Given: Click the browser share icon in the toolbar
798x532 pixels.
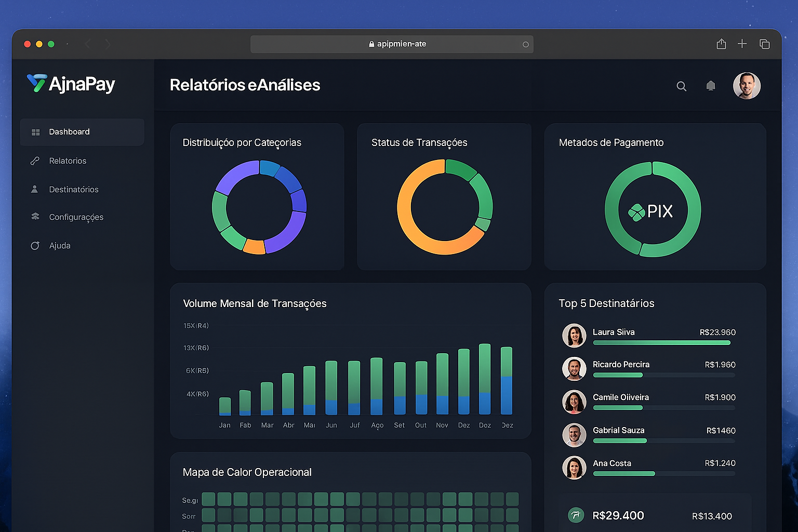Looking at the screenshot, I should click(721, 44).
